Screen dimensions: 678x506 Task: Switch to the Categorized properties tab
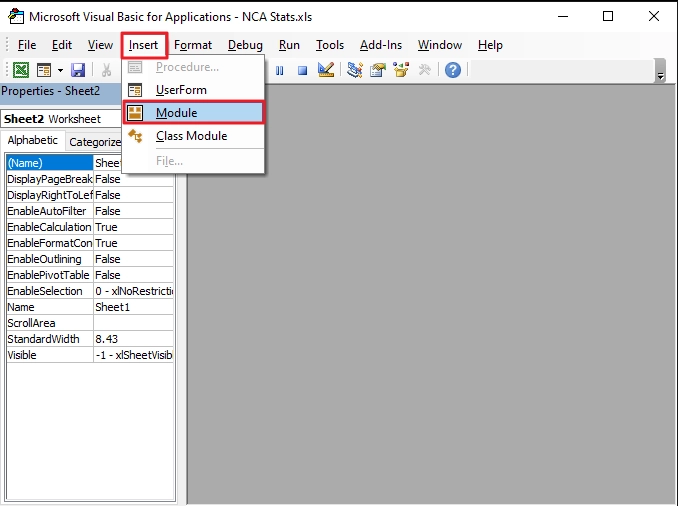[x=94, y=142]
